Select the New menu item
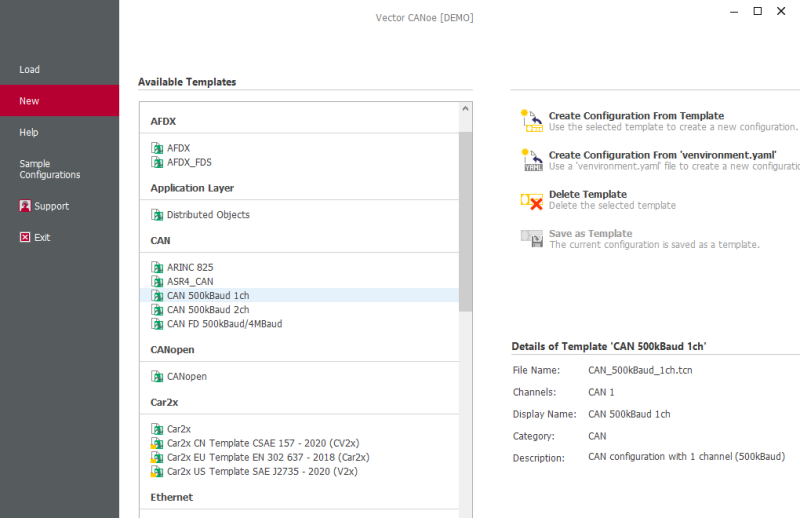Viewport: 800px width, 518px height. tap(30, 101)
